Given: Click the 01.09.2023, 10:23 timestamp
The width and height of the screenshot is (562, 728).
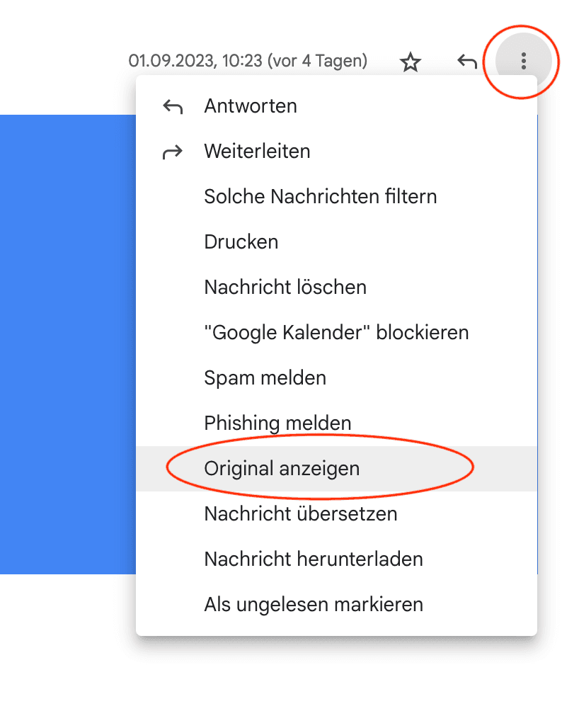Looking at the screenshot, I should click(195, 61).
